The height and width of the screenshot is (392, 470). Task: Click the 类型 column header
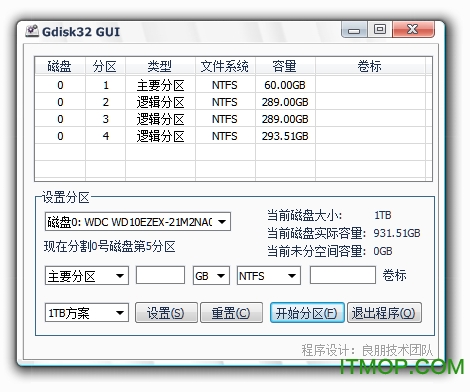[x=160, y=66]
